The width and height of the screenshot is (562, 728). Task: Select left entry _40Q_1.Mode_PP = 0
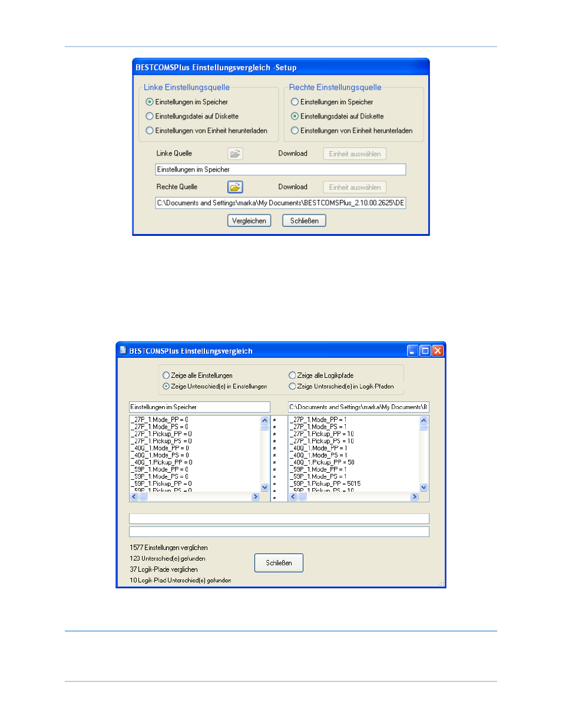(160, 449)
